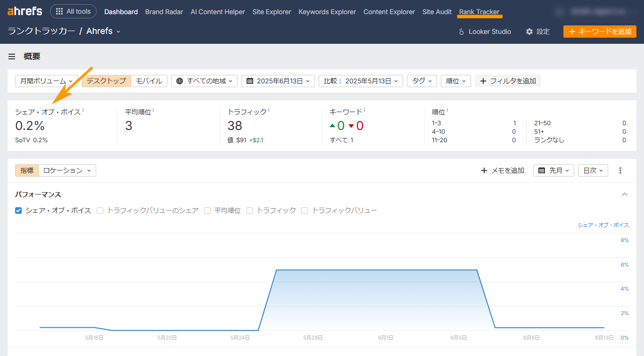Expand the Ahrefs project selector in breadcrumb
Image resolution: width=644 pixels, height=356 pixels.
click(x=117, y=32)
